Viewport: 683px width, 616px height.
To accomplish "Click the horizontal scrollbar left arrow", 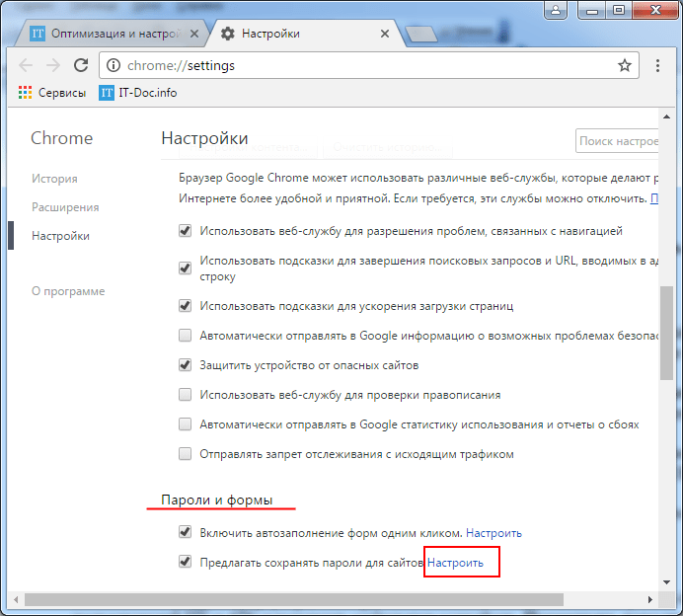I will pyautogui.click(x=16, y=599).
